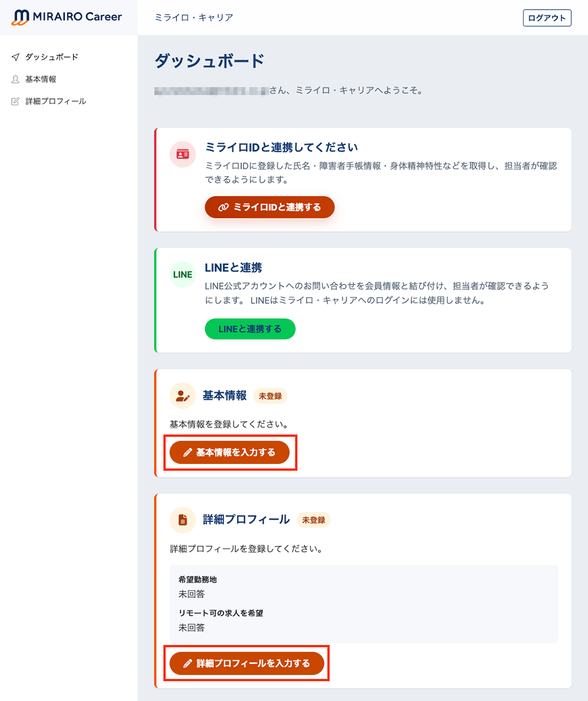Image resolution: width=588 pixels, height=701 pixels.
Task: Open 詳細プロフィール from the sidebar
Action: (x=55, y=101)
